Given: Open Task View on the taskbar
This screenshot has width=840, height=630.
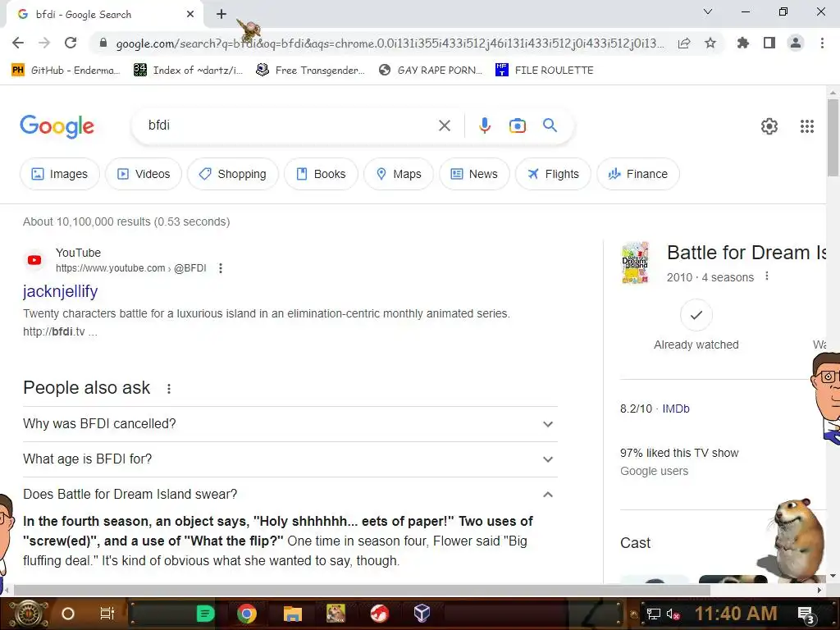Looking at the screenshot, I should click(107, 614).
